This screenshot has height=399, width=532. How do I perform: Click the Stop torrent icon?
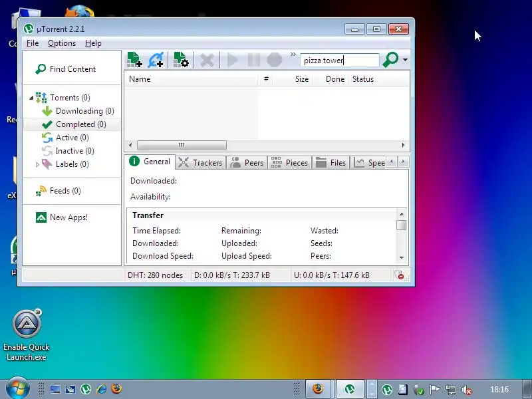click(x=275, y=60)
